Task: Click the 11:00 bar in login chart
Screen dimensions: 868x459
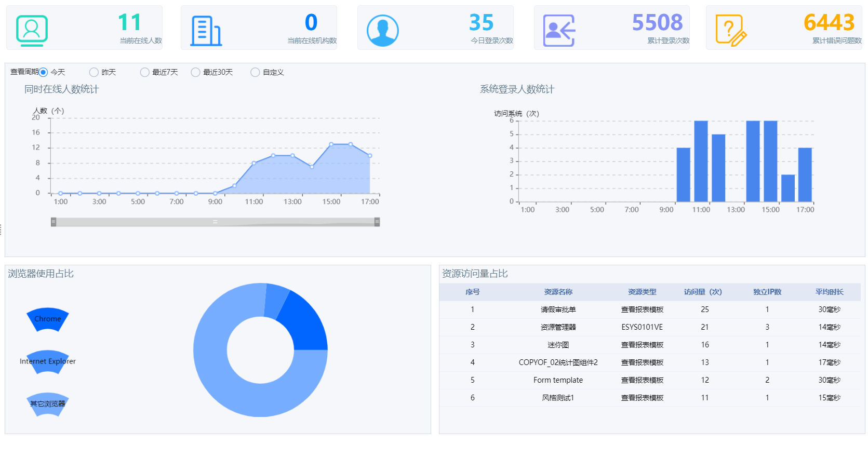Action: (701, 161)
